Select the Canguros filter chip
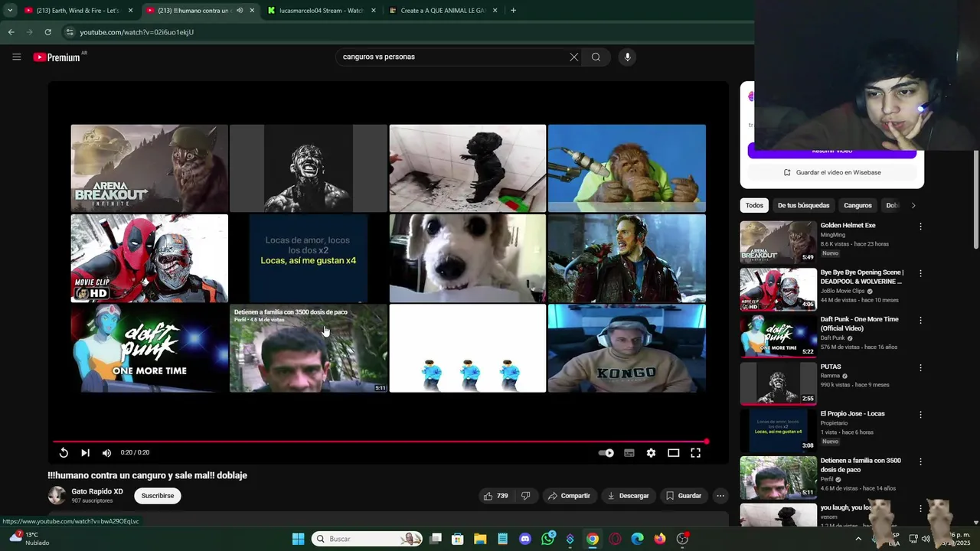The height and width of the screenshot is (551, 980). (857, 206)
